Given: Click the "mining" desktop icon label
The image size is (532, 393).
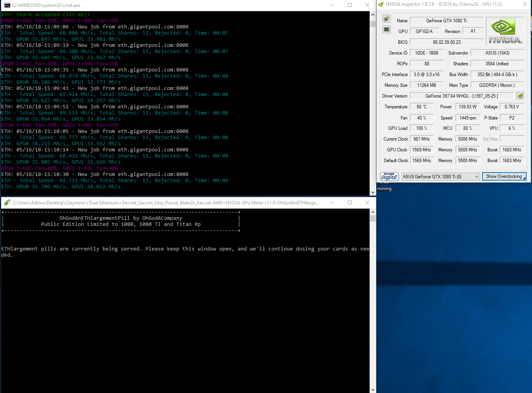Looking at the screenshot, I should [384, 189].
